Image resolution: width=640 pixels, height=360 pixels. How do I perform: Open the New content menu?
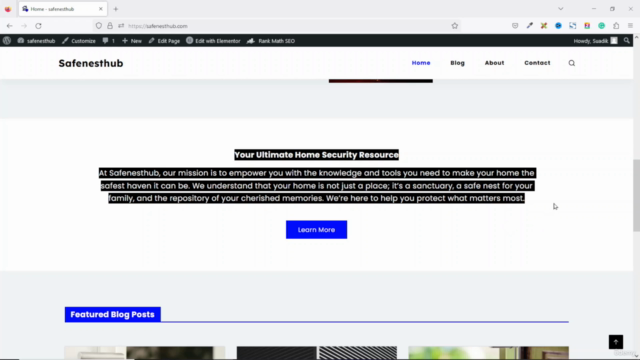(x=132, y=41)
